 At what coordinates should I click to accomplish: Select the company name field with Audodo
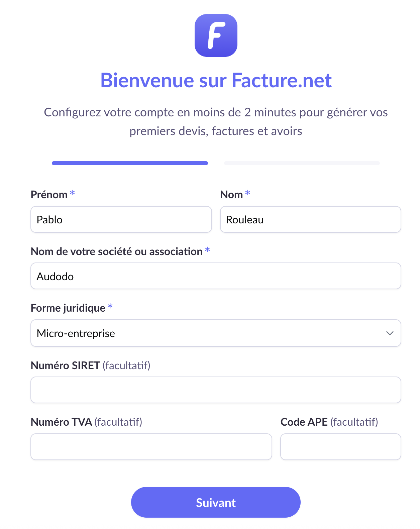(216, 276)
